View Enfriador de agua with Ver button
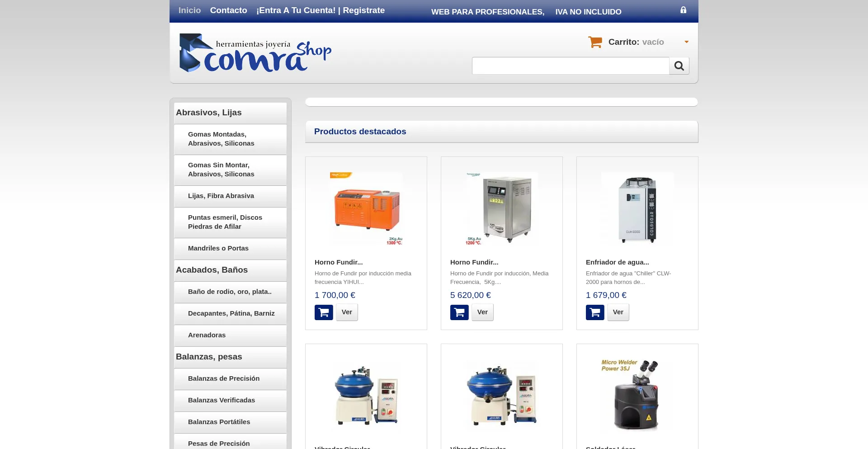Viewport: 868px width, 449px height. coord(618,312)
